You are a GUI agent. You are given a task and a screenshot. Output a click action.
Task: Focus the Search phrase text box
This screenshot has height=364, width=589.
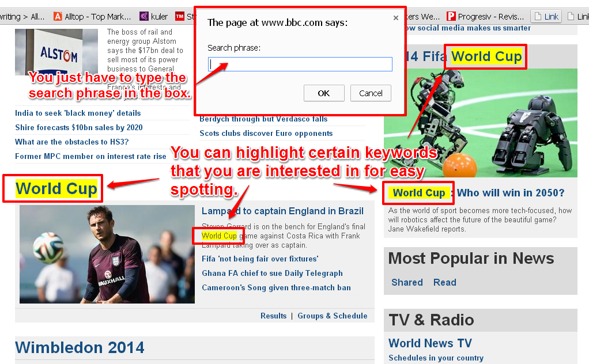pyautogui.click(x=300, y=64)
